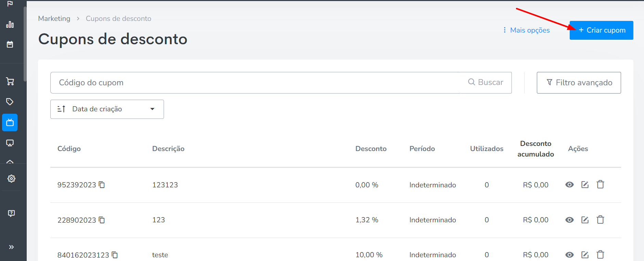Viewport: 644px width, 261px height.
Task: Click the Criar cupom button
Action: point(602,30)
